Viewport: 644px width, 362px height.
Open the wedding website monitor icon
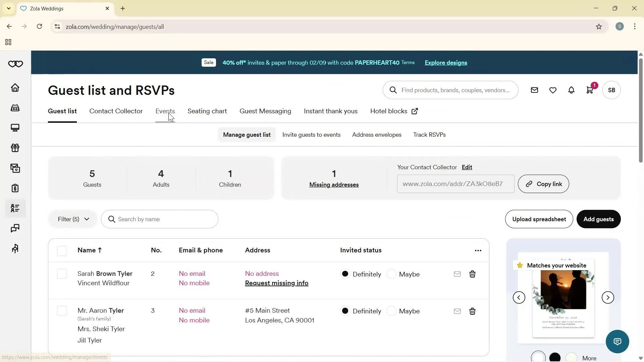pos(15,128)
